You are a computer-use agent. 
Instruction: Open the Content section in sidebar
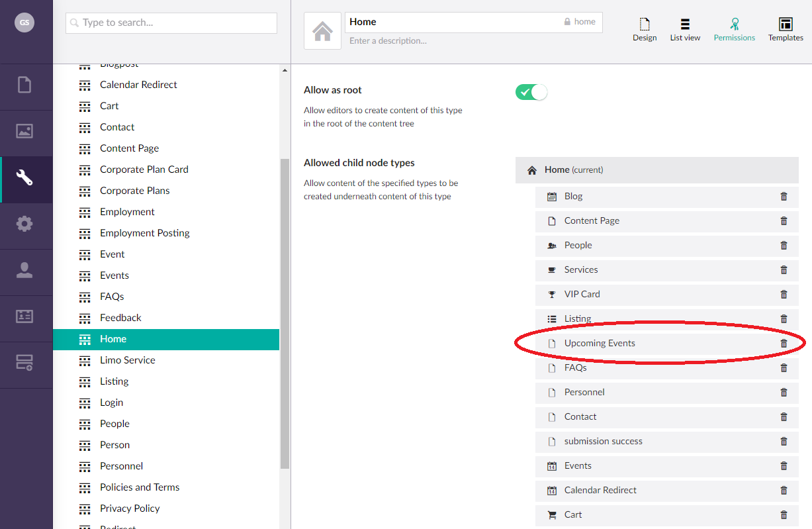(24, 85)
